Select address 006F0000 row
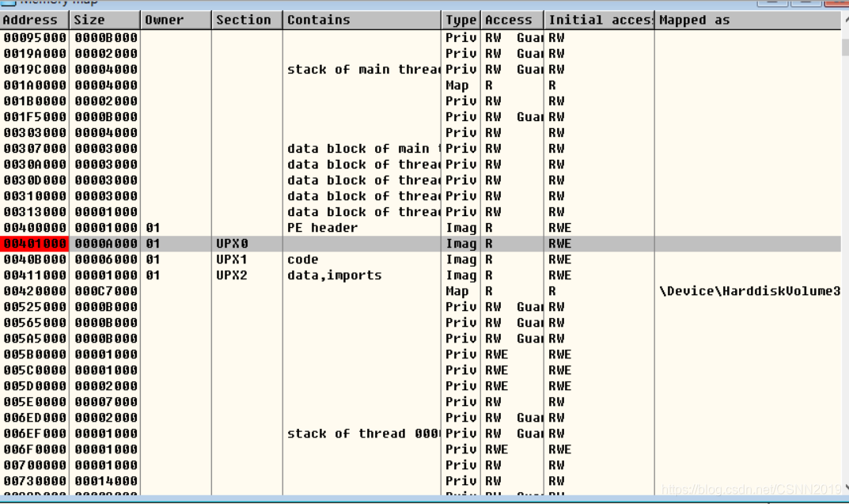 [x=421, y=449]
